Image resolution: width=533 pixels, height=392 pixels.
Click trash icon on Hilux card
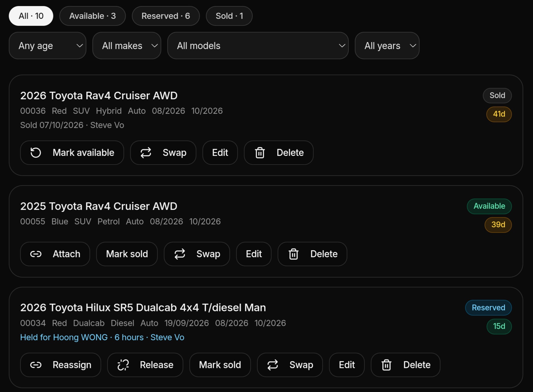coord(386,365)
